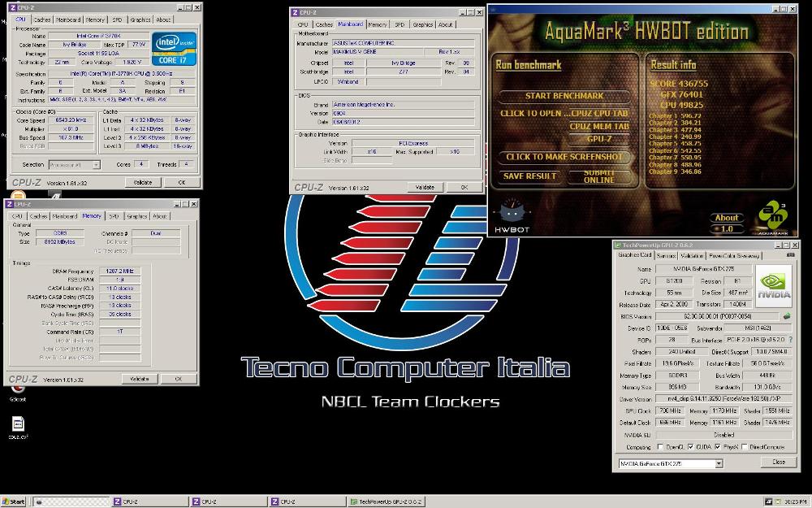Click the GPU Clock 700 MHz field
812x508 pixels.
671,410
